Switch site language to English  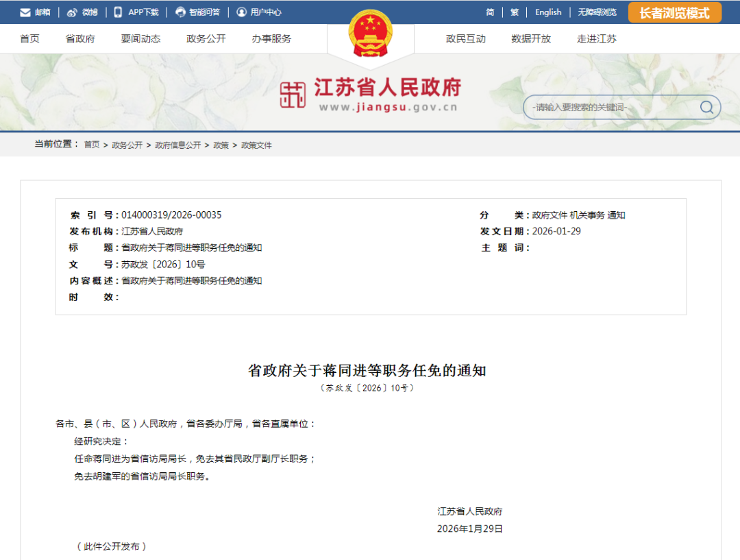tap(548, 12)
